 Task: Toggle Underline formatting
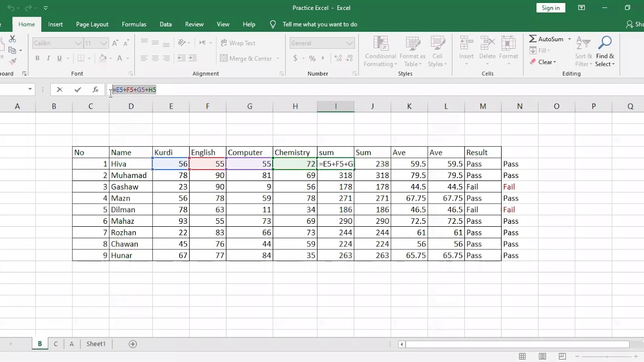59,58
